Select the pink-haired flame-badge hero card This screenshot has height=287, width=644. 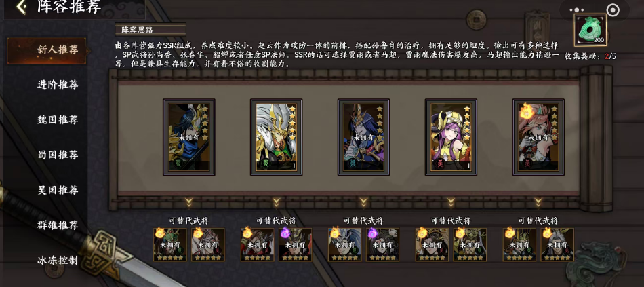click(538, 137)
